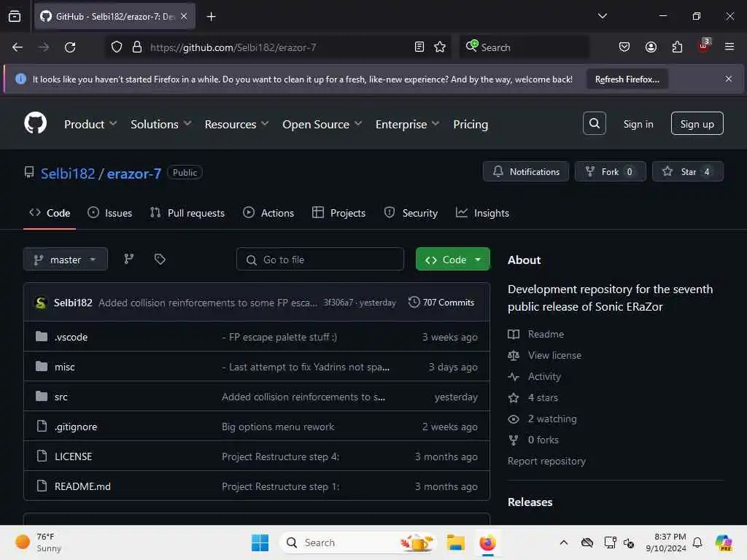Open the README.md file

click(82, 486)
